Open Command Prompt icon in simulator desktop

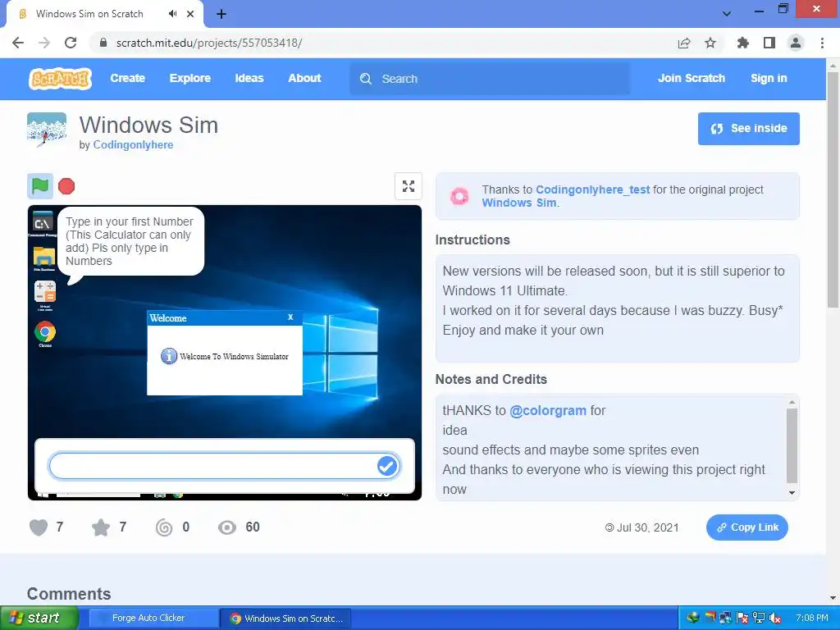coord(43,224)
